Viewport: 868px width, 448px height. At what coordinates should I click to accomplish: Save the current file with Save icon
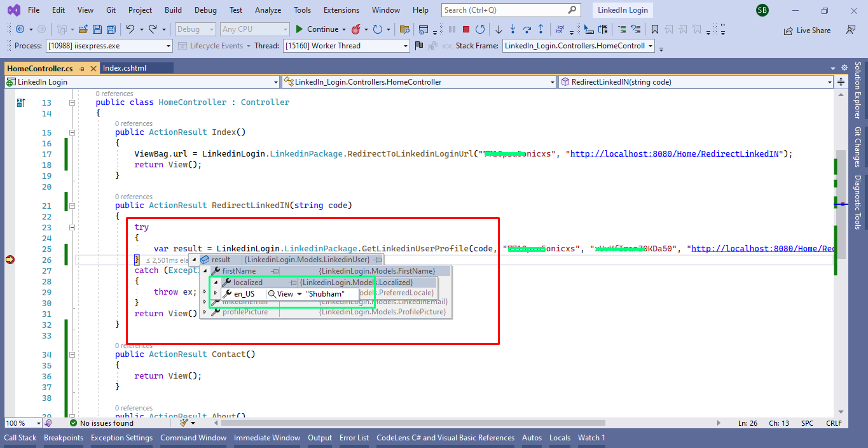click(97, 29)
